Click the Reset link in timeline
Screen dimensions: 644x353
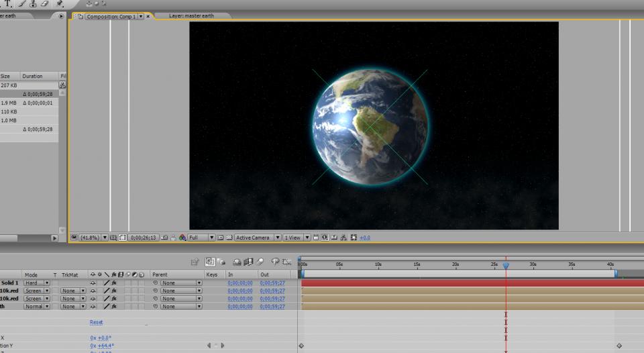97,322
